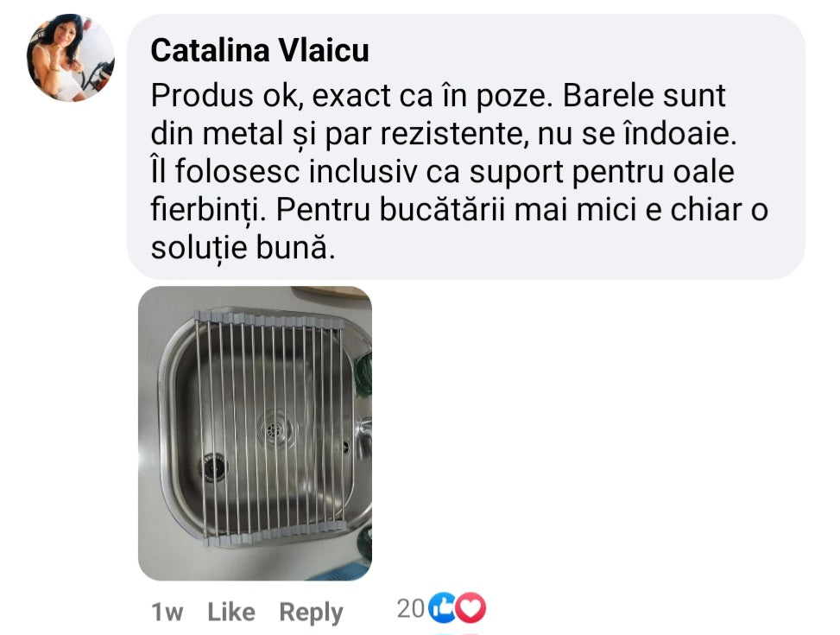This screenshot has height=635, width=840.
Task: Click the 1w comment timestamp
Action: tap(167, 612)
